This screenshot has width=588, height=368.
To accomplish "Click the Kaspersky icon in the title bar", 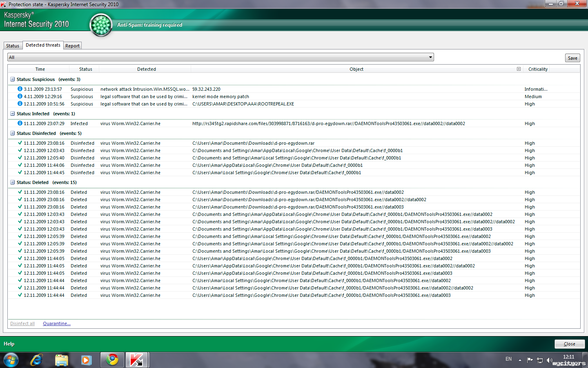I will point(4,4).
